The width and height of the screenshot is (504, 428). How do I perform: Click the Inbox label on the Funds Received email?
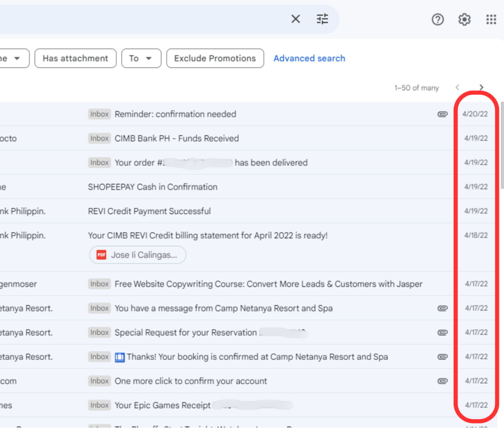point(99,138)
